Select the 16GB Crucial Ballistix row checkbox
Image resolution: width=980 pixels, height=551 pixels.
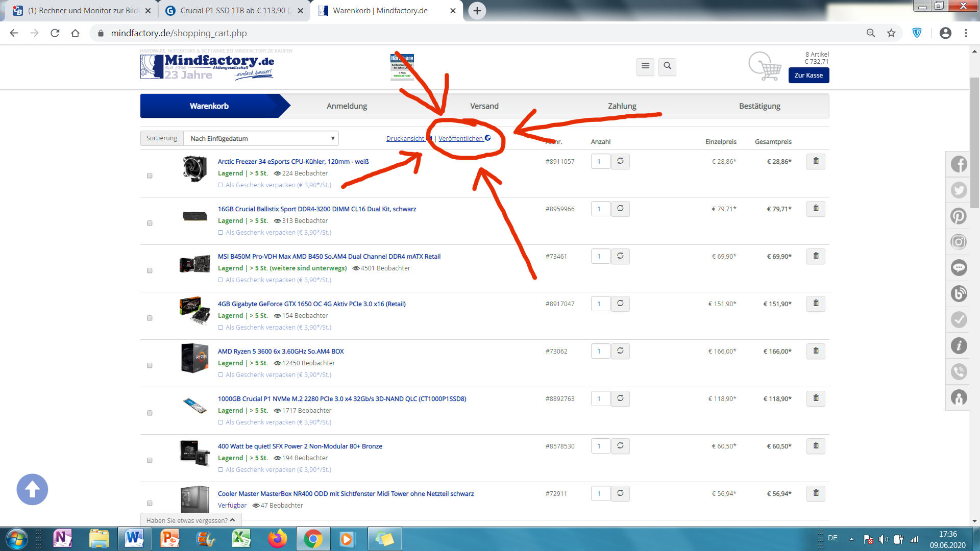(150, 223)
